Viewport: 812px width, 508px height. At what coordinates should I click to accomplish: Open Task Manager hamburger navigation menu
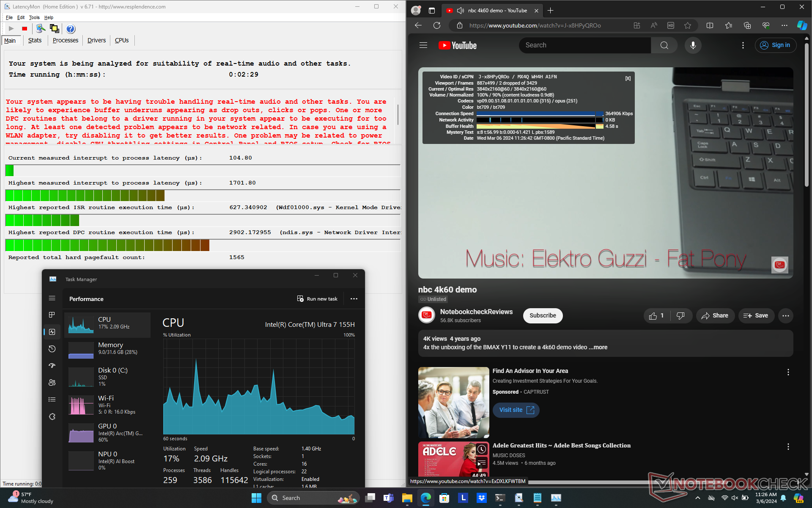pos(52,298)
